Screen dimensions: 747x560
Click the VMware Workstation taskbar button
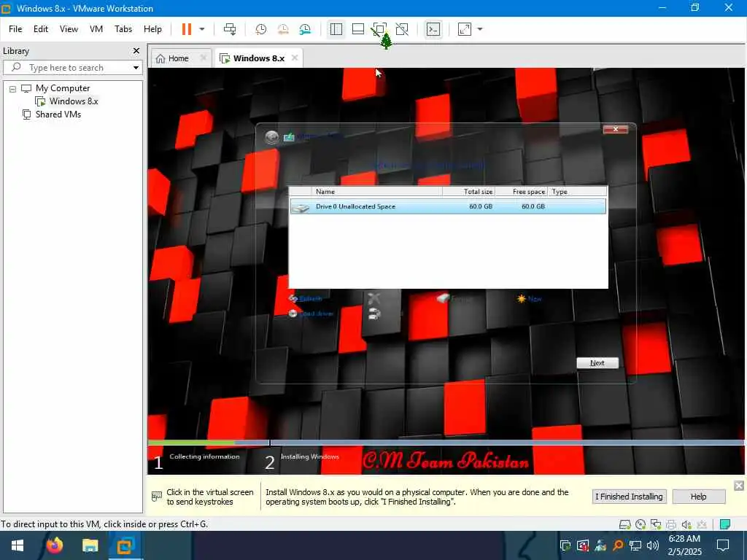tap(125, 545)
